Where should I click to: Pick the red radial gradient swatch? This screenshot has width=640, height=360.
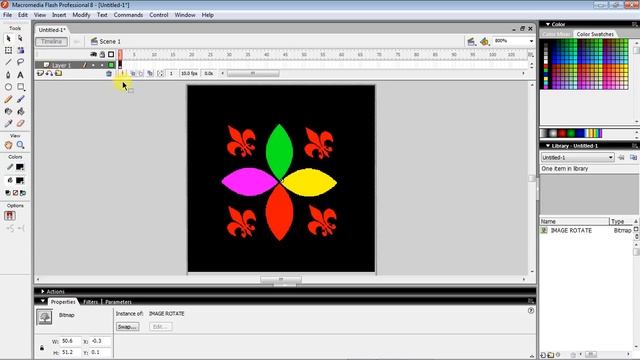[562, 133]
